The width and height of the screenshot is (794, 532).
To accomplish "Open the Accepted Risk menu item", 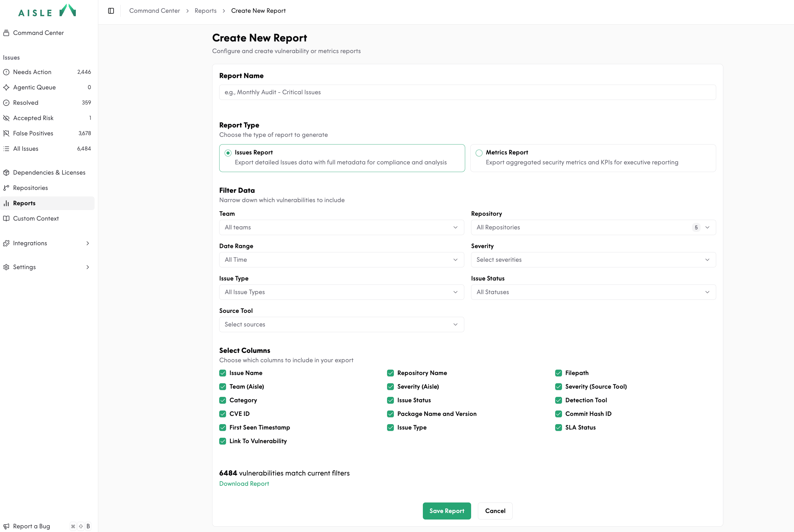I will click(47, 118).
